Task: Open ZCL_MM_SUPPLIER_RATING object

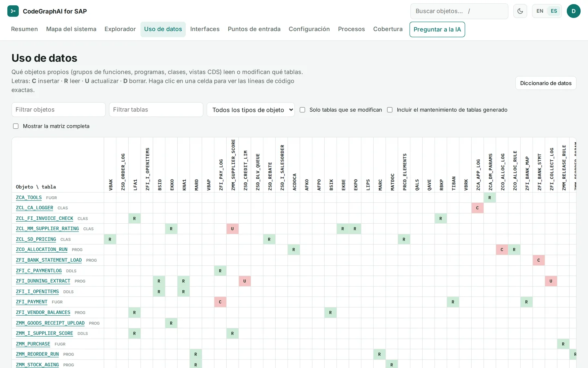Action: click(x=47, y=229)
